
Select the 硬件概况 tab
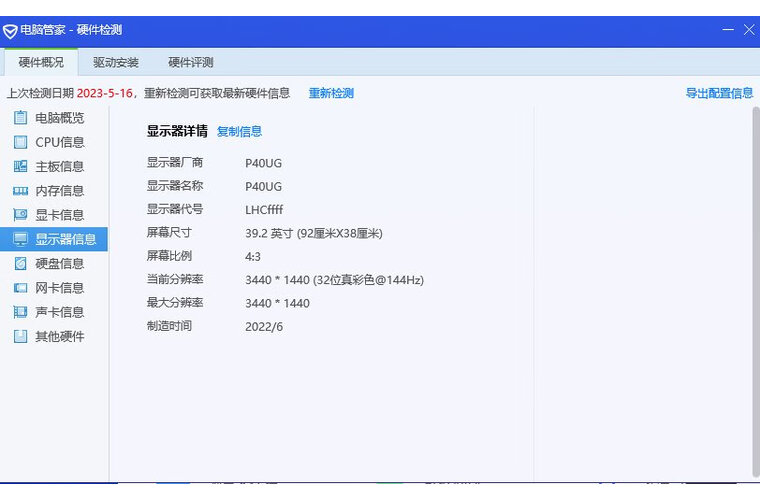coord(41,62)
